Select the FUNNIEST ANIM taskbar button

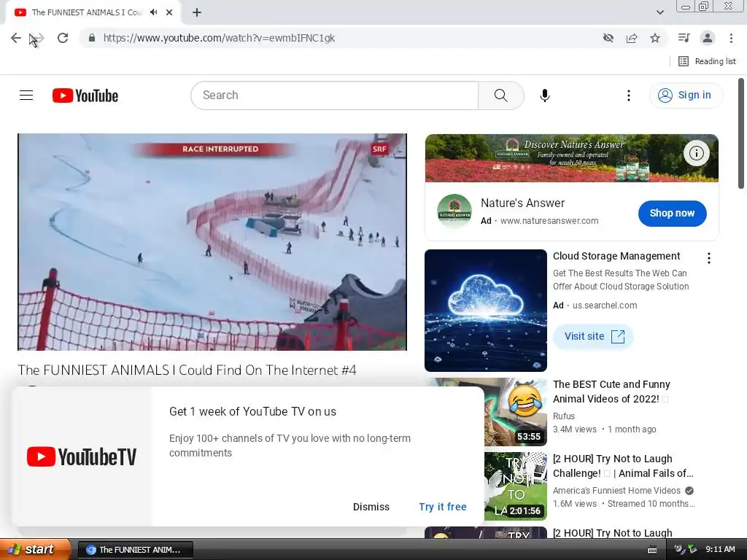[135, 550]
